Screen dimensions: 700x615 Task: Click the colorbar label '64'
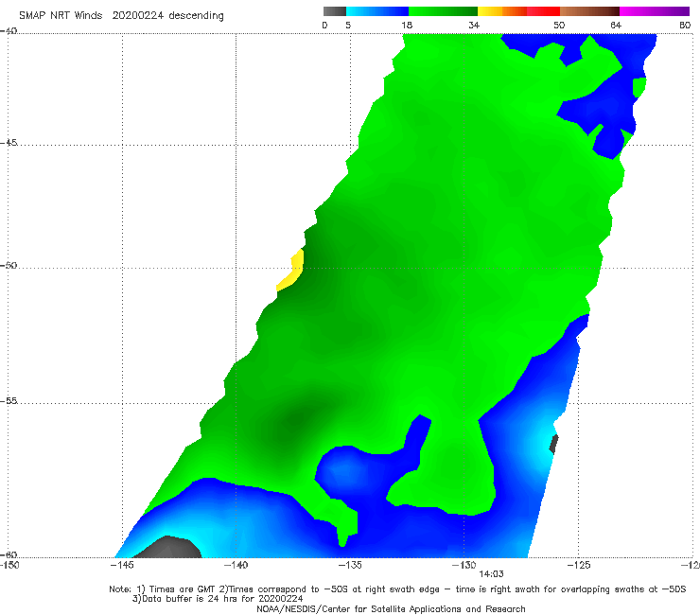616,25
